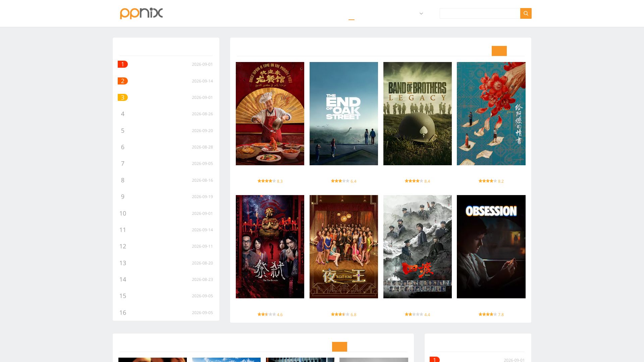
Task: Open the gray mountain soldiers poster
Action: [x=418, y=247]
